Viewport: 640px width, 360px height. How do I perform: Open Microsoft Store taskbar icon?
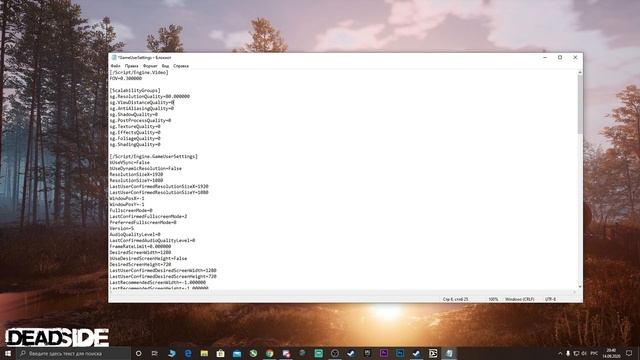(x=220, y=353)
